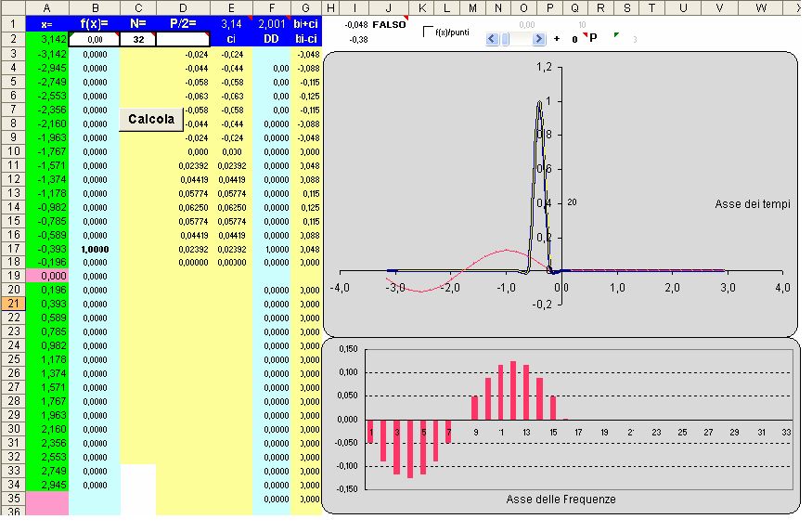Select column D header
Viewport: 812px width, 532px height.
coord(183,7)
